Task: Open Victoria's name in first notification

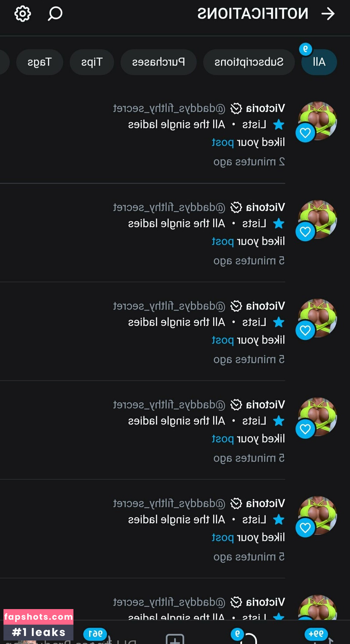Action: coord(265,108)
